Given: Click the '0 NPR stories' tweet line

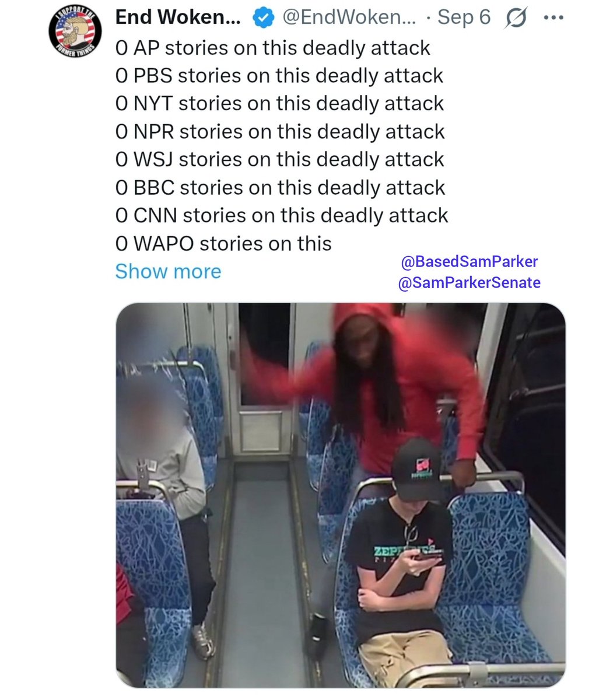Looking at the screenshot, I should click(x=280, y=132).
